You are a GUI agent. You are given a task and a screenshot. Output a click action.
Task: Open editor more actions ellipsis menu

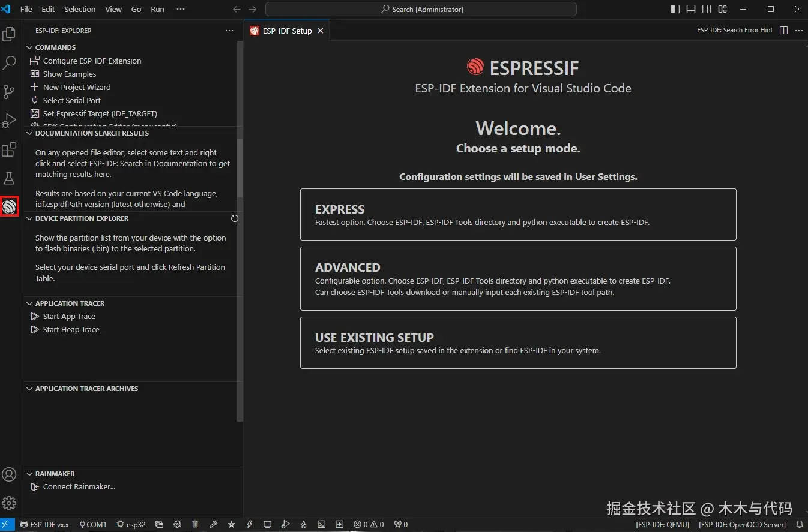pos(799,30)
